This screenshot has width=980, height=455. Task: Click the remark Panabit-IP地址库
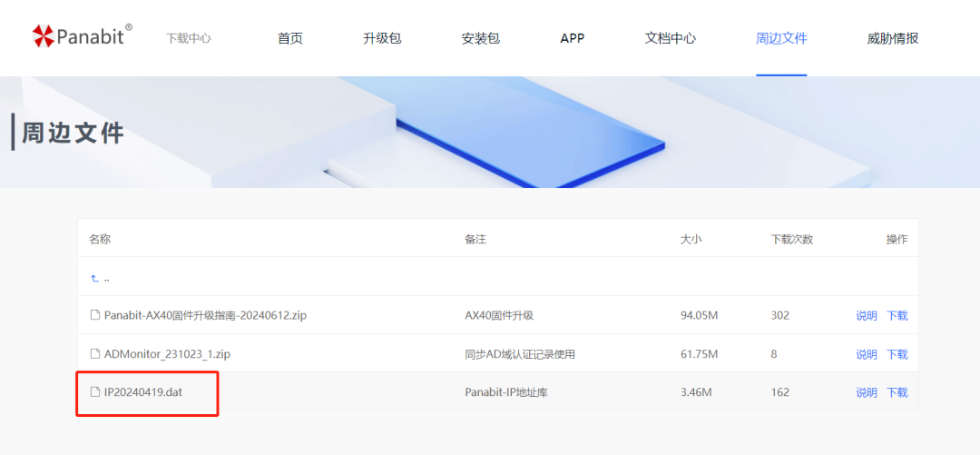pyautogui.click(x=506, y=392)
